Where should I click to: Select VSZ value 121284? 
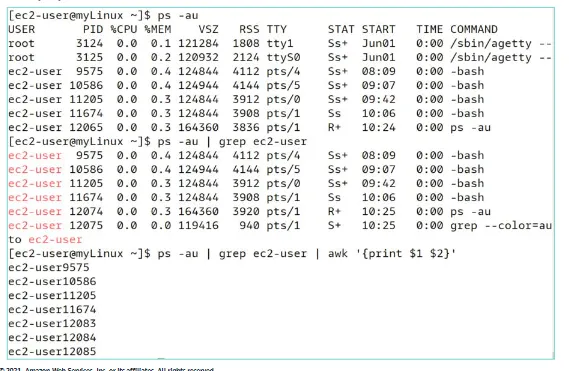198,44
